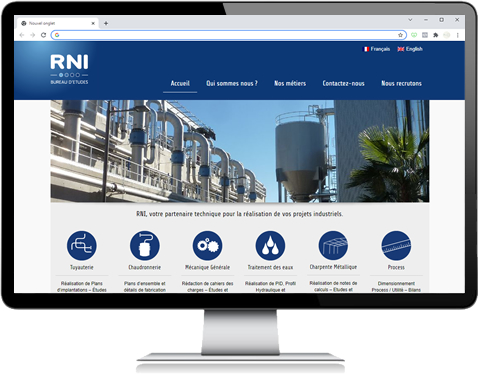Select Contactez-nous in the navigation

[343, 83]
